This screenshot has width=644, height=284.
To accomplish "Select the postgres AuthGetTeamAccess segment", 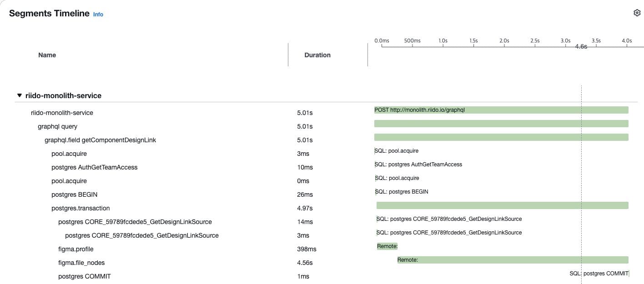I will coord(95,167).
